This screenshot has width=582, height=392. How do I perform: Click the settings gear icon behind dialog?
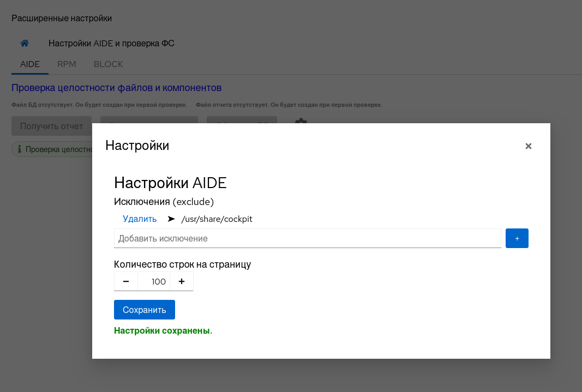pos(301,121)
